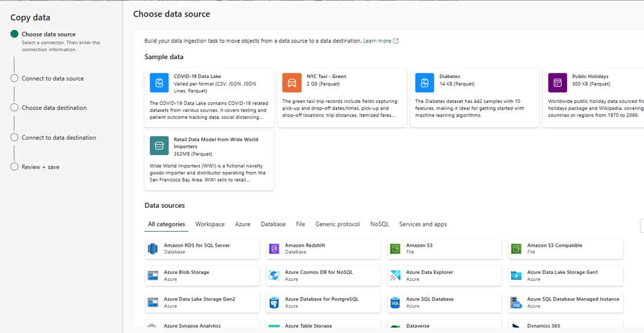Click the Azure Data Lake Storage Gen1 icon
Viewport: 644px width, 333px height.
[x=516, y=276]
